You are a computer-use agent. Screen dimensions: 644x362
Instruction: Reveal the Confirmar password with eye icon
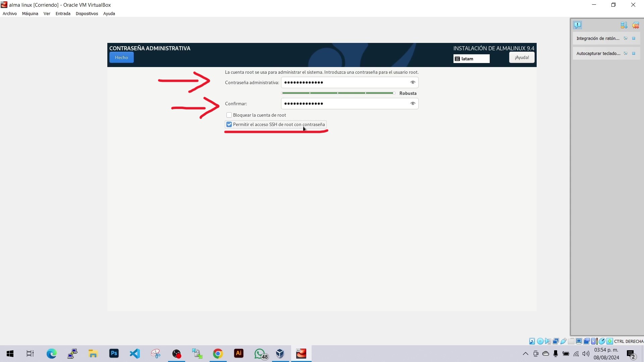coord(413,104)
